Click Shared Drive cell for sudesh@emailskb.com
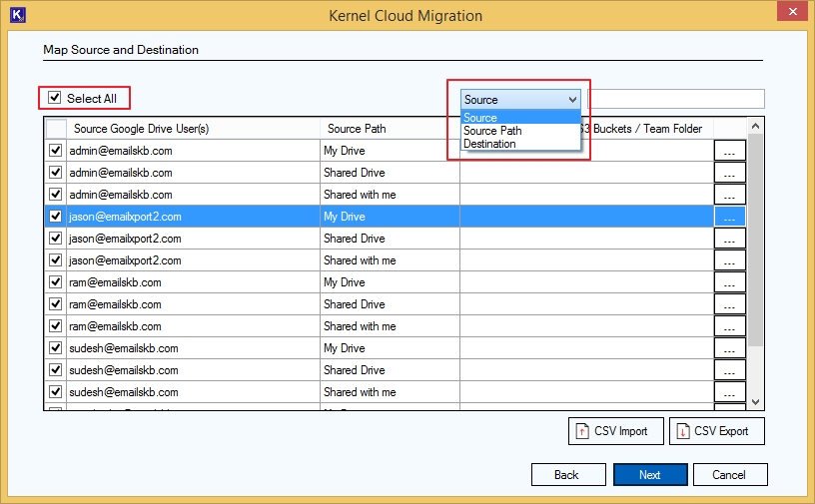The width and height of the screenshot is (815, 504). tap(390, 370)
